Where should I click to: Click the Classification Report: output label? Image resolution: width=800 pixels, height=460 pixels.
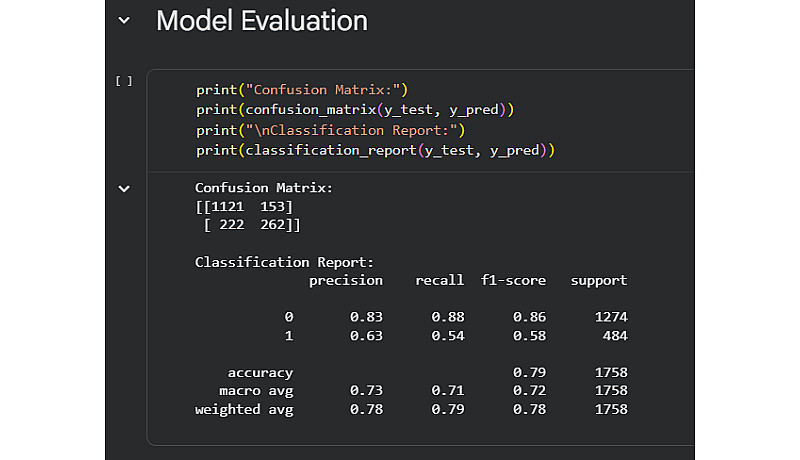click(284, 262)
